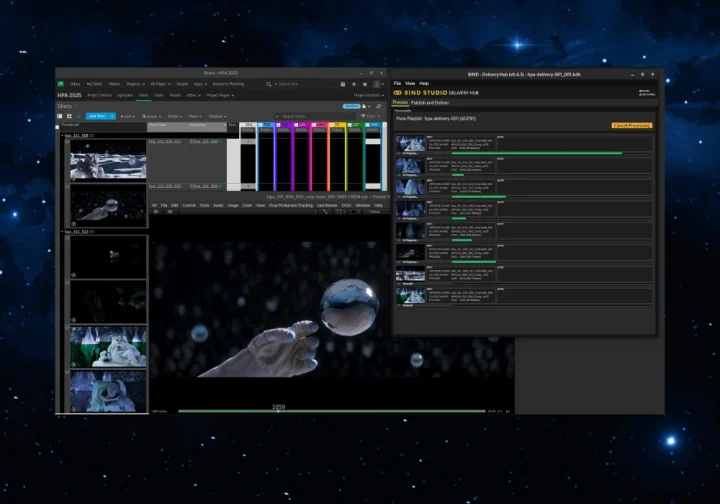Click play icon on the moon surface thumbnail

point(73,179)
